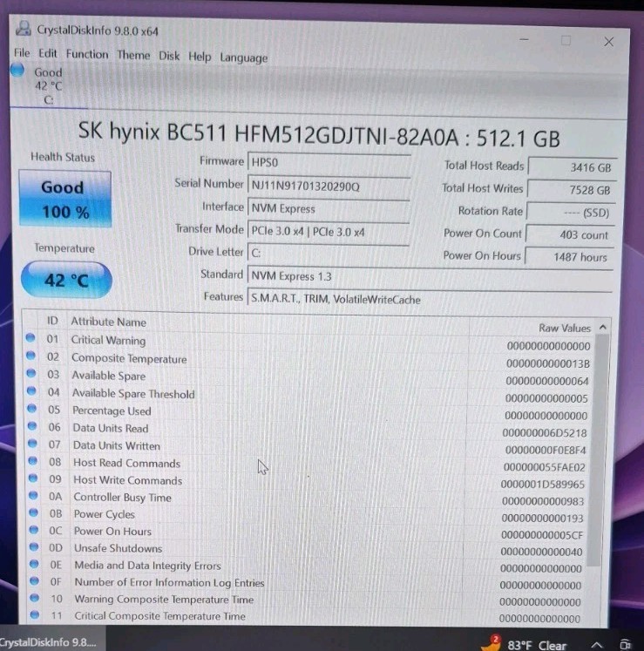Close the CrystalDiskInfo window
The width and height of the screenshot is (644, 651).
pyautogui.click(x=609, y=42)
